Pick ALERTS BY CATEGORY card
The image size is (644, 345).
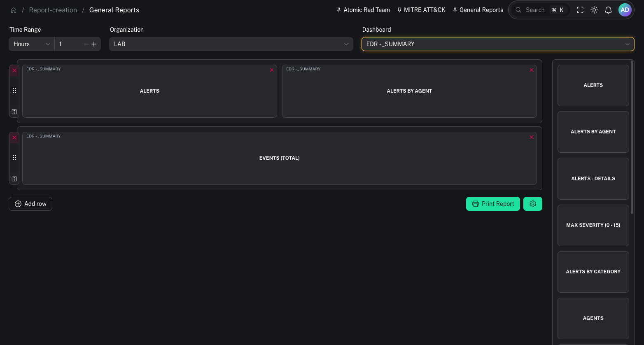[593, 272]
